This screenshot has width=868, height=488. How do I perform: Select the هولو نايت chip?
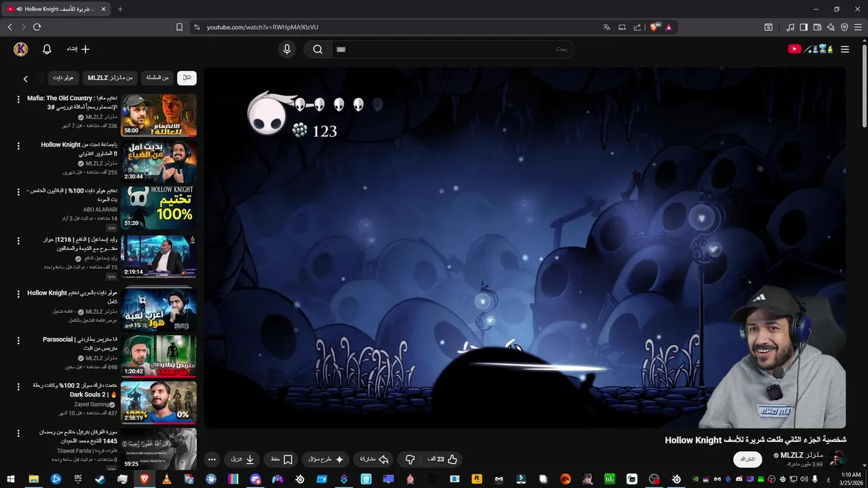point(63,78)
